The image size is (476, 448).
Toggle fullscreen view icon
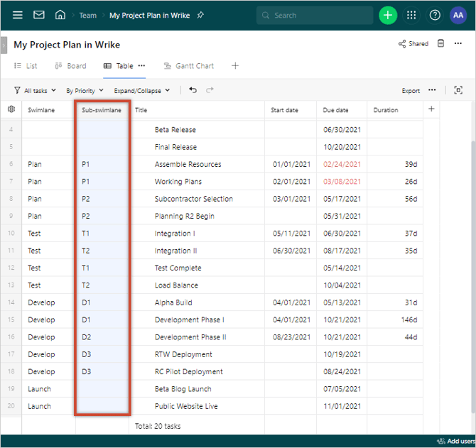(x=458, y=90)
